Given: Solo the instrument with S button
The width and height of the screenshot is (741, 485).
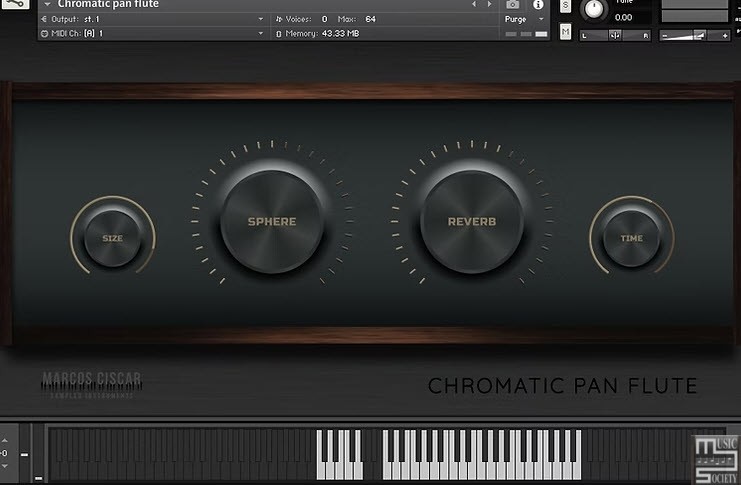Looking at the screenshot, I should (x=565, y=6).
